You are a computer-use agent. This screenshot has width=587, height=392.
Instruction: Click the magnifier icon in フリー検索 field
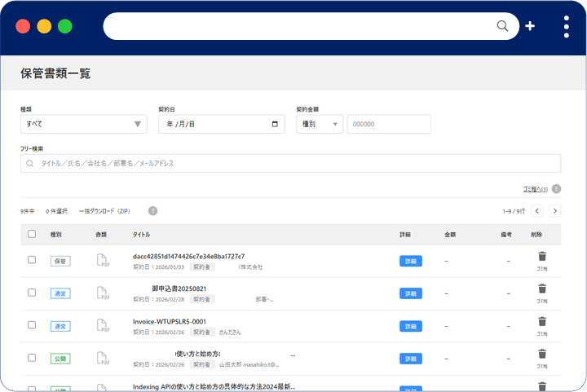(x=30, y=164)
